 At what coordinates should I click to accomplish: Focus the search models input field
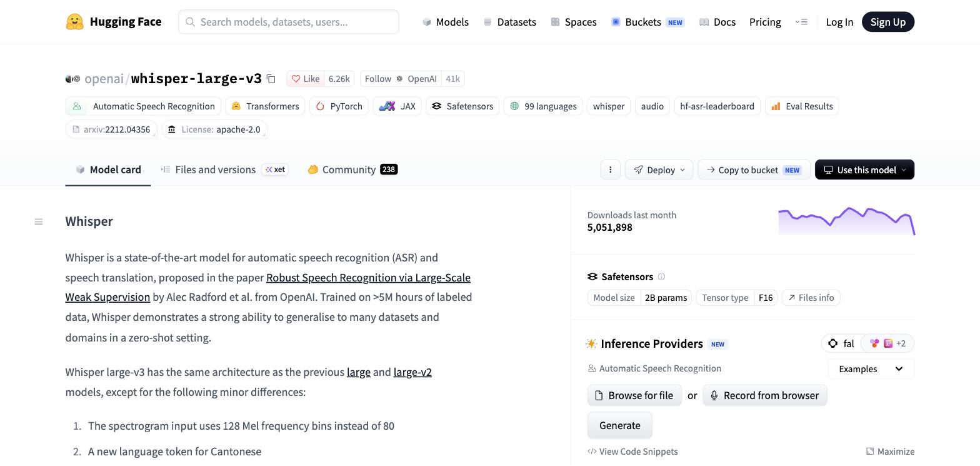pos(289,22)
